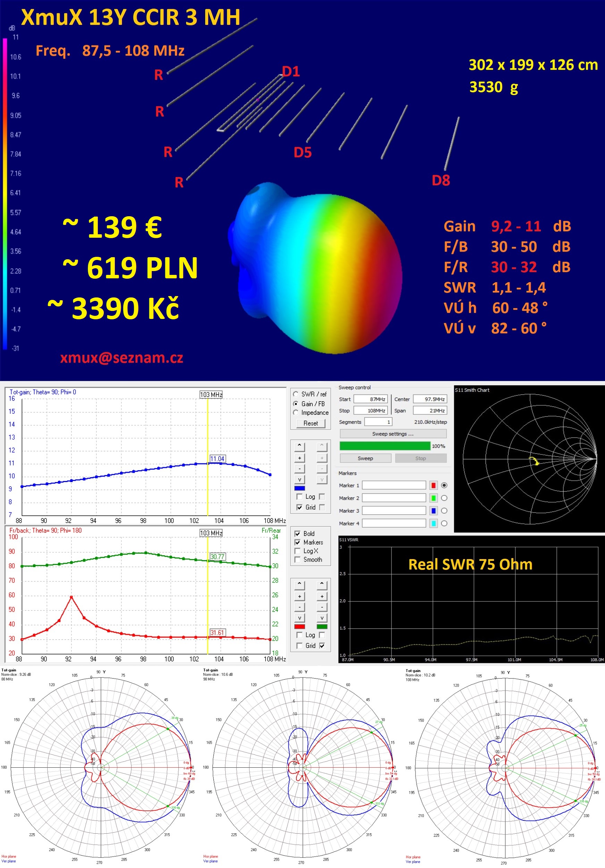Open the red trace color swatch
This screenshot has width=605, height=868.
coord(299,626)
